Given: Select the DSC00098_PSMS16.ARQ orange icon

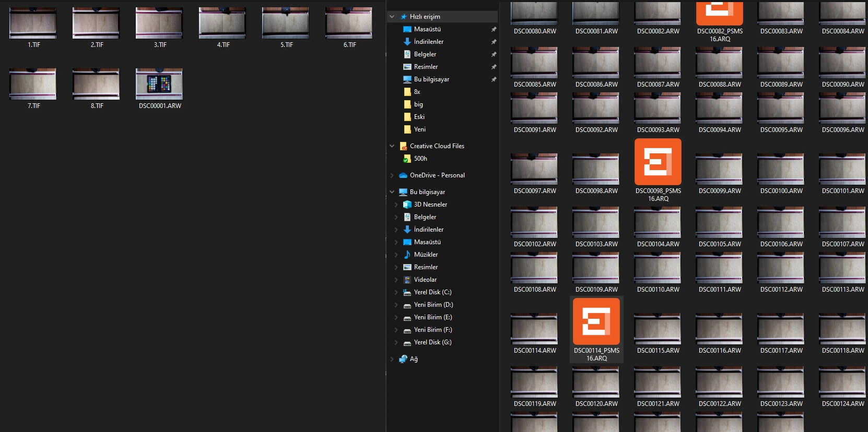Looking at the screenshot, I should pos(658,162).
